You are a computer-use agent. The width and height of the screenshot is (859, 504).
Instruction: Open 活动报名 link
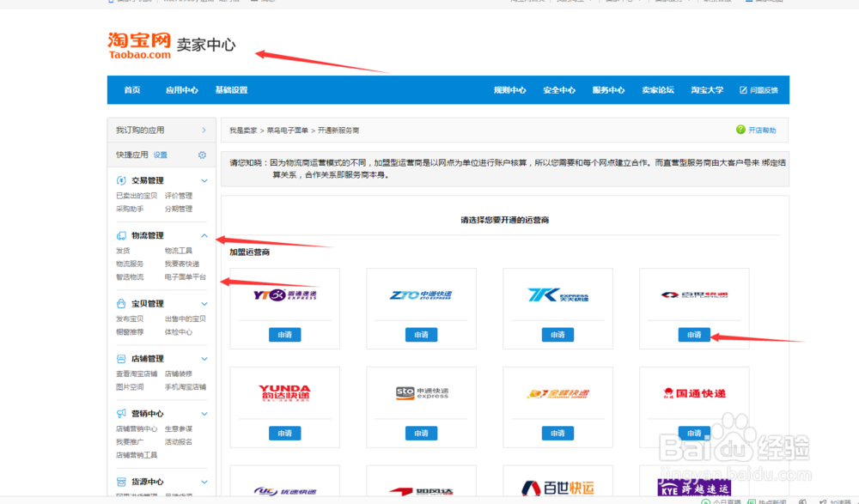click(179, 442)
